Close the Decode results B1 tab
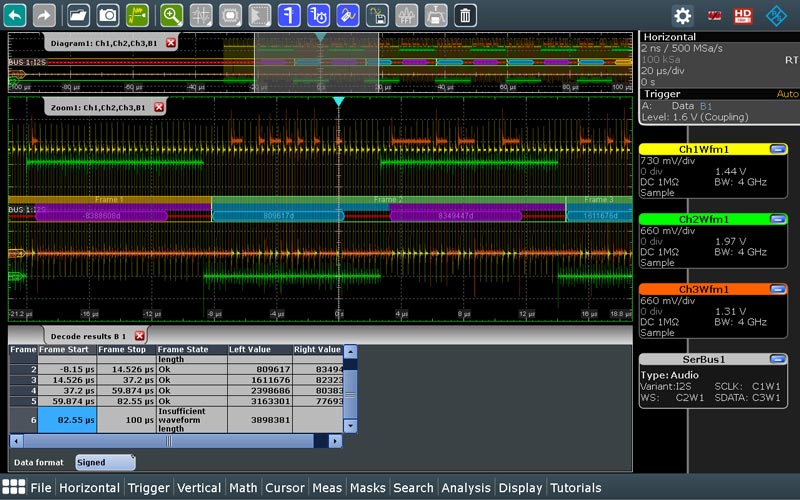Viewport: 800px width, 500px height. tap(139, 336)
